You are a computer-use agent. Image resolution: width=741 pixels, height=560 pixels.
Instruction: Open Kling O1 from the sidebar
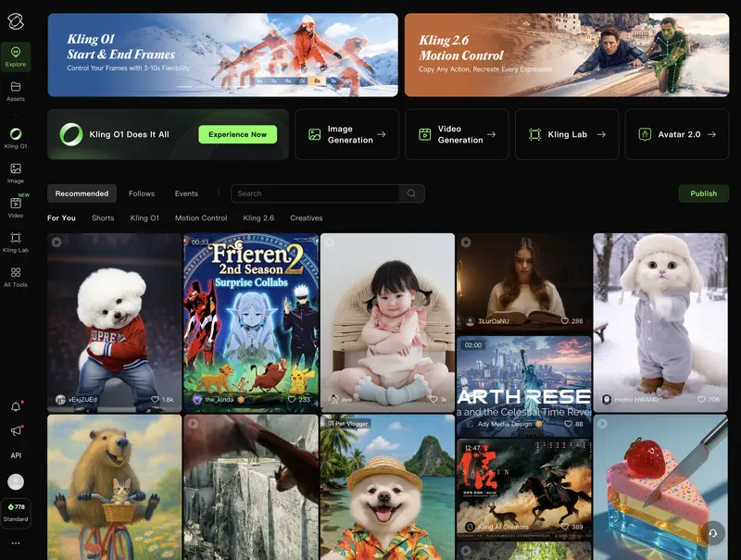tap(16, 138)
